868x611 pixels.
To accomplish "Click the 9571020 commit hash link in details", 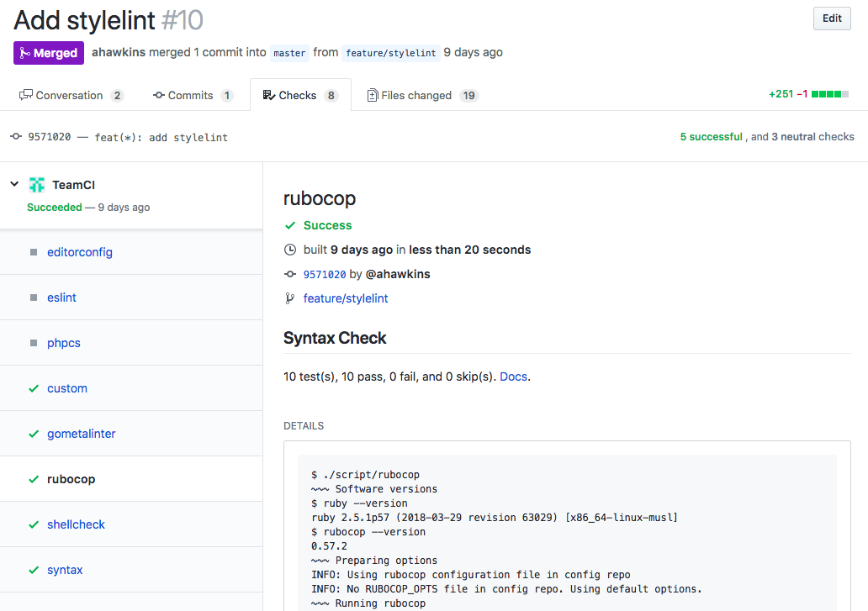I will tap(325, 274).
